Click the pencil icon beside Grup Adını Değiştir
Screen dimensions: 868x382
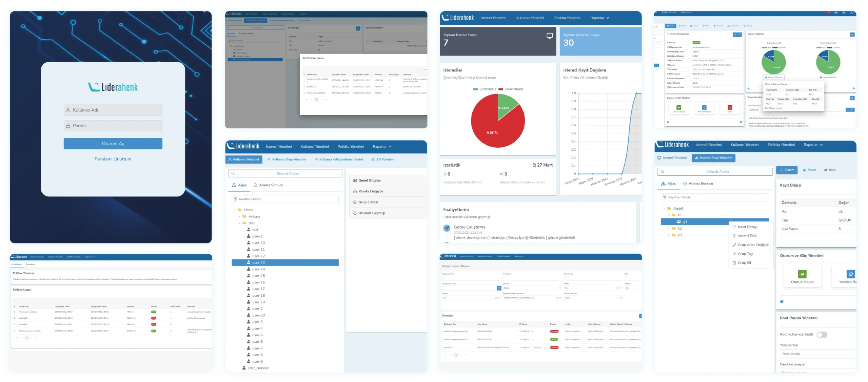pyautogui.click(x=734, y=245)
